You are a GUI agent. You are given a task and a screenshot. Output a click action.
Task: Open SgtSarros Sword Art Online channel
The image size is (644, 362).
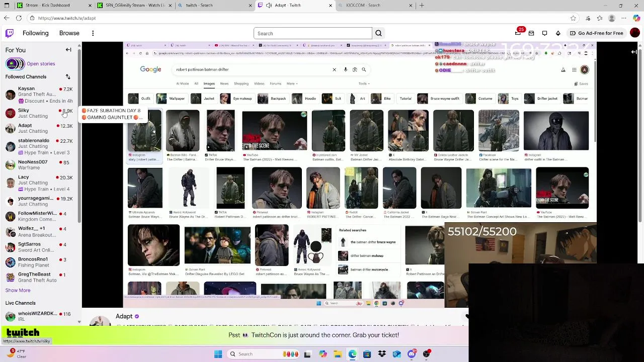click(x=39, y=247)
